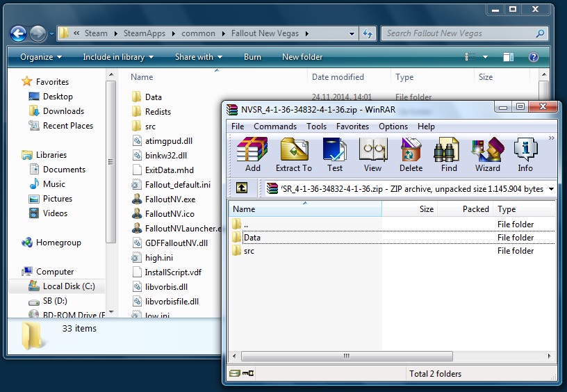Select Recent Places in sidebar

pyautogui.click(x=68, y=126)
